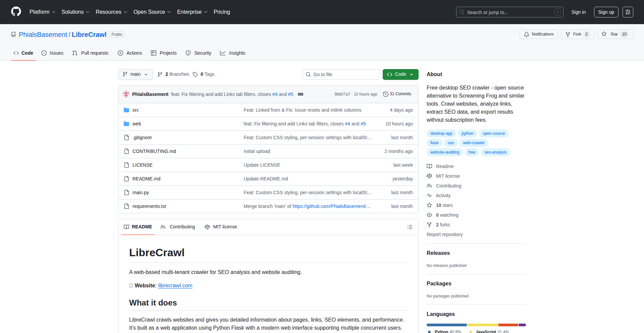Click the Go to file search field
Screen dimensions: 644x333
(x=341, y=74)
